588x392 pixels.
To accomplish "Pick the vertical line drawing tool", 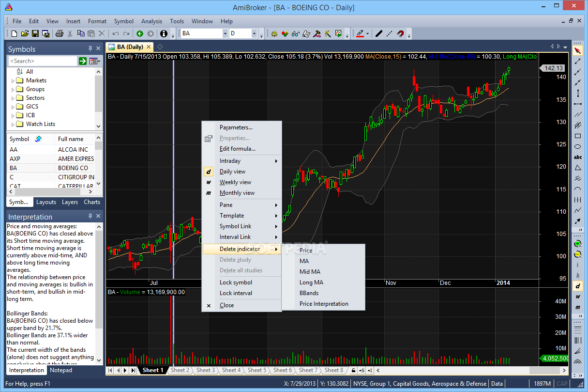I will pos(577,93).
